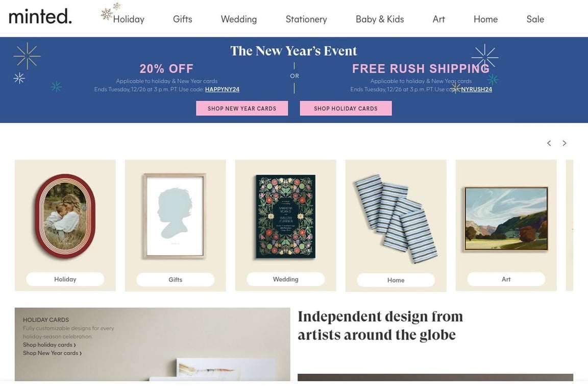Click the minted. logo
Viewport: 588px width, 392px height.
[40, 17]
